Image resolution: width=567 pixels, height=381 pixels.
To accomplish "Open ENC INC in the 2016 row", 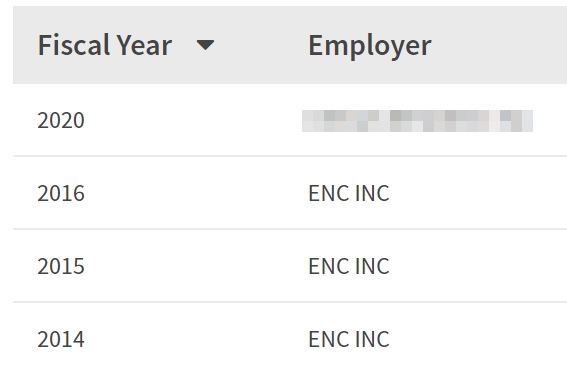I will tap(349, 193).
